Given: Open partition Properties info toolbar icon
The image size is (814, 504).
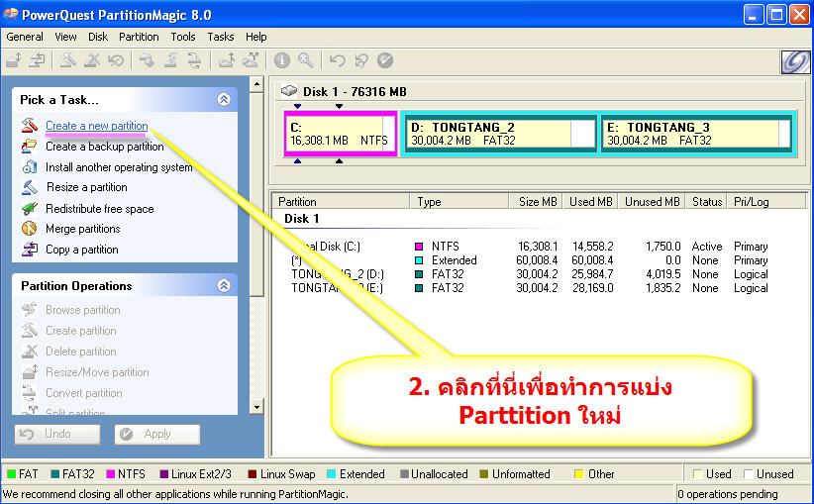Looking at the screenshot, I should [282, 60].
